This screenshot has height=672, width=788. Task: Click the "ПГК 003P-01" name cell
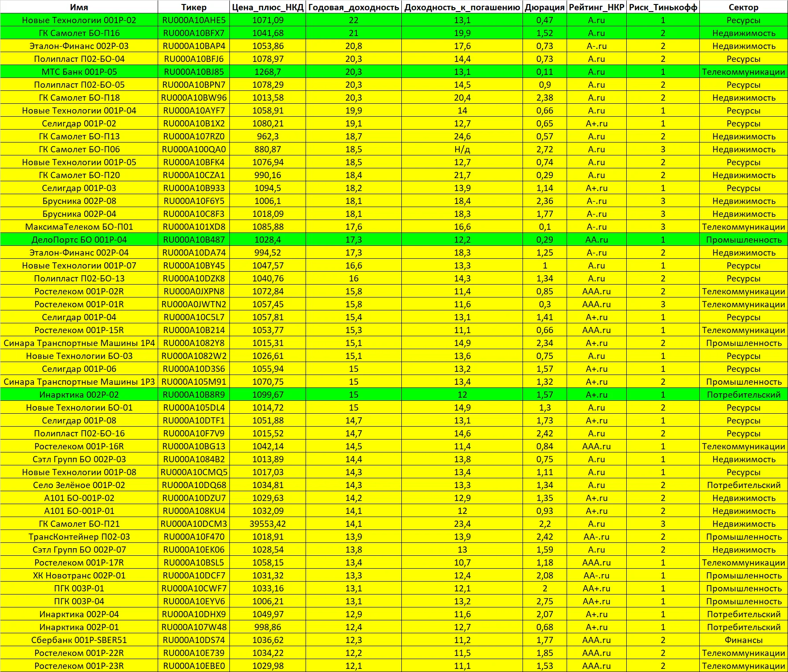[x=79, y=588]
